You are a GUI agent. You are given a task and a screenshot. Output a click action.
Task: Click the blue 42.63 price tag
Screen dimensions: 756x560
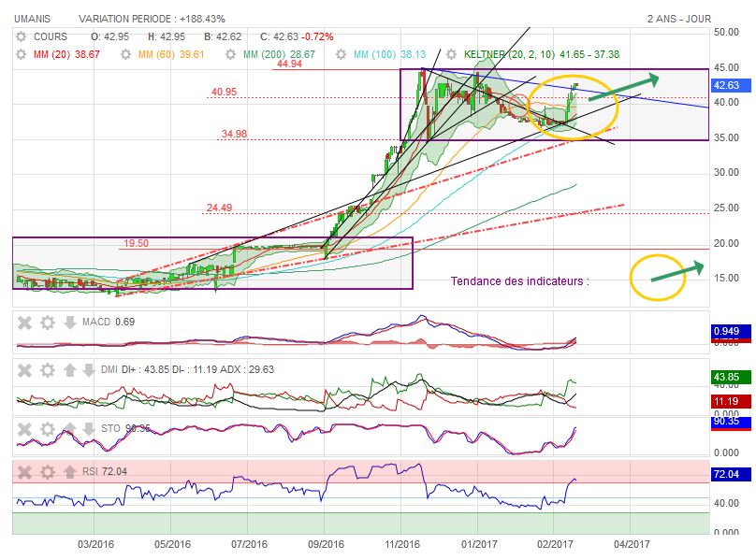coord(731,85)
